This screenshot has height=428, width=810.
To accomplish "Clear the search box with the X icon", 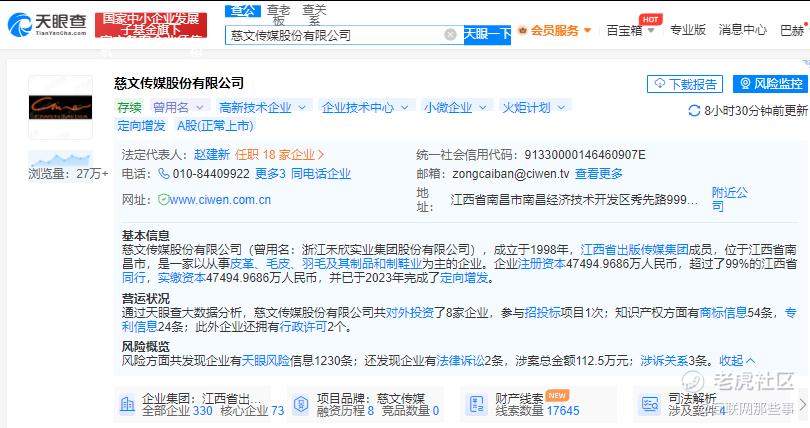I will 450,35.
